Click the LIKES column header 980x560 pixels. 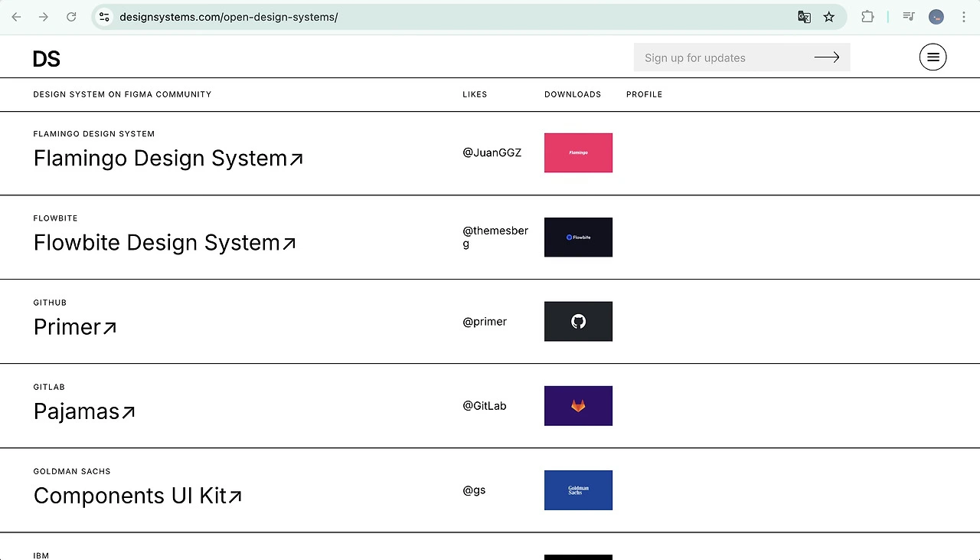click(x=475, y=94)
